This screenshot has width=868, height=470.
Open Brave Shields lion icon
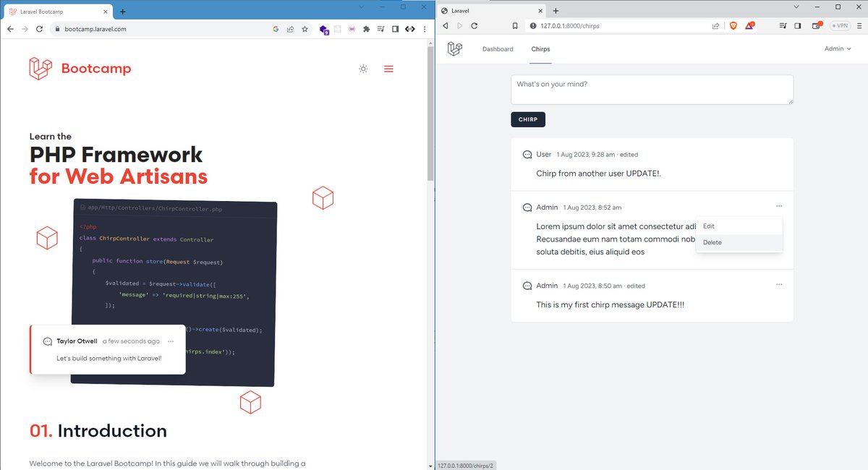[733, 25]
